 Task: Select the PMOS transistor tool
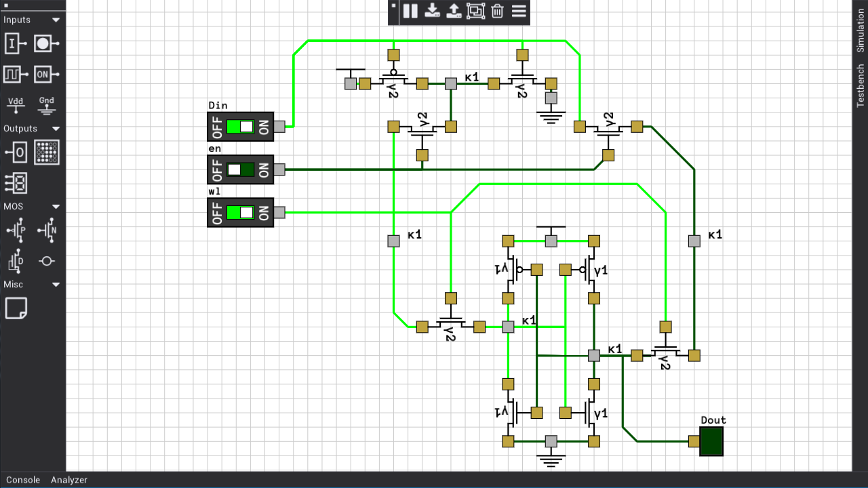[16, 230]
